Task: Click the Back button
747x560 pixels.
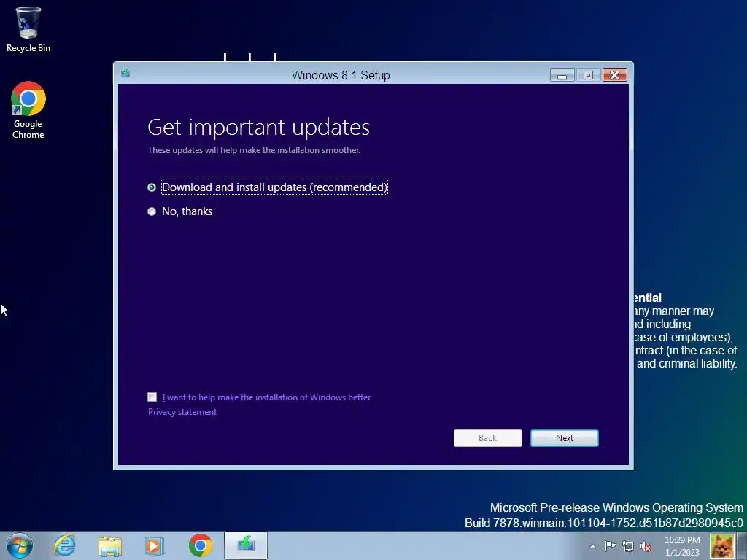Action: [x=488, y=438]
